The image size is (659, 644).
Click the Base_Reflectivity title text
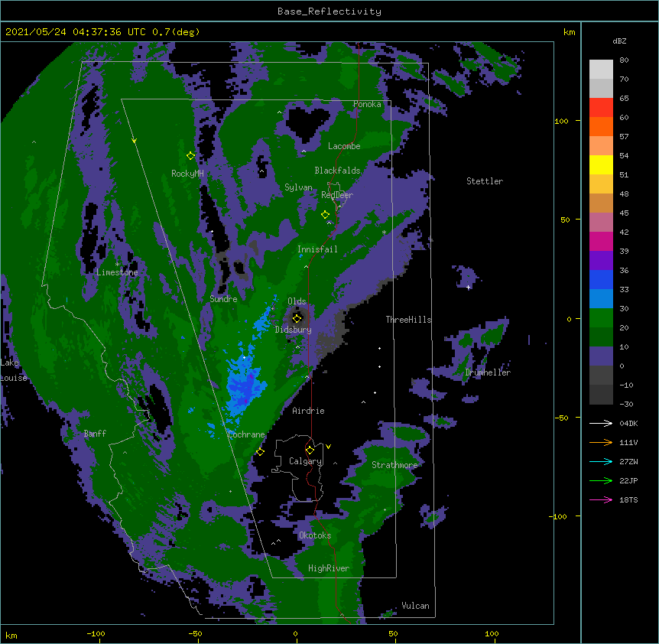(x=329, y=11)
